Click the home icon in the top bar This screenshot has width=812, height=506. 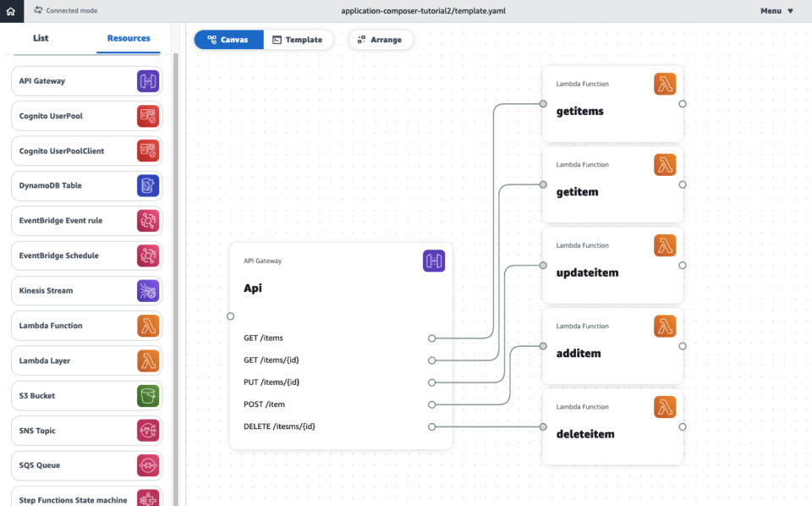[11, 10]
